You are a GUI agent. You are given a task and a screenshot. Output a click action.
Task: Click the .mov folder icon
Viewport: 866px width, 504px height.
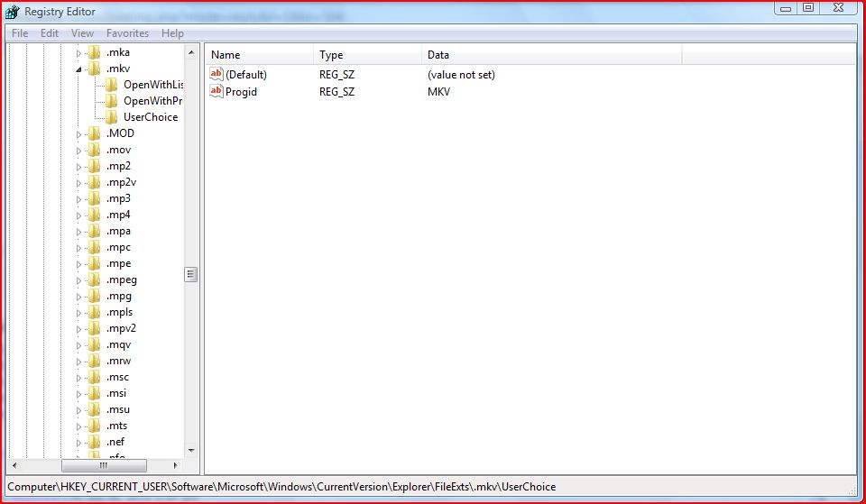[x=95, y=150]
